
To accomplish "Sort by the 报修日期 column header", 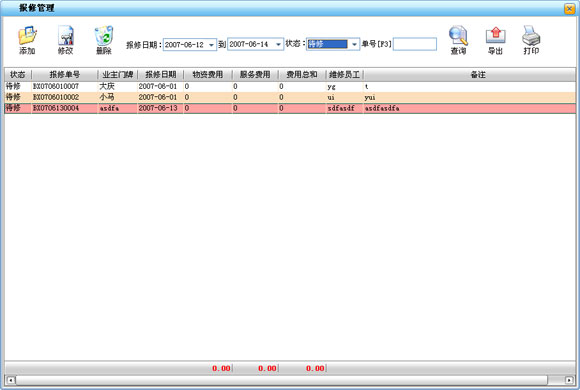I will tap(161, 74).
